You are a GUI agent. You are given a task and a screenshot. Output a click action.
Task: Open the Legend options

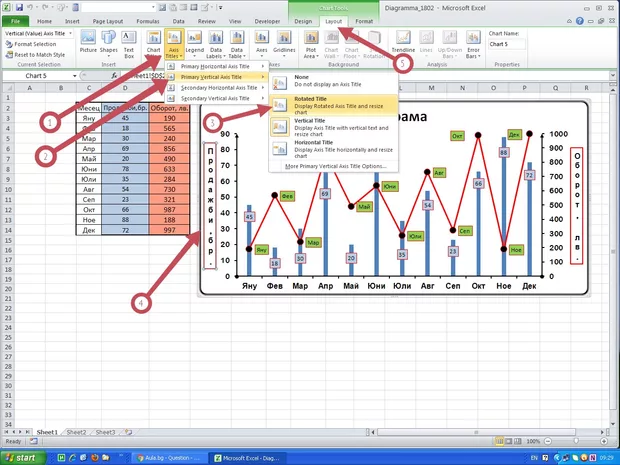click(x=195, y=43)
